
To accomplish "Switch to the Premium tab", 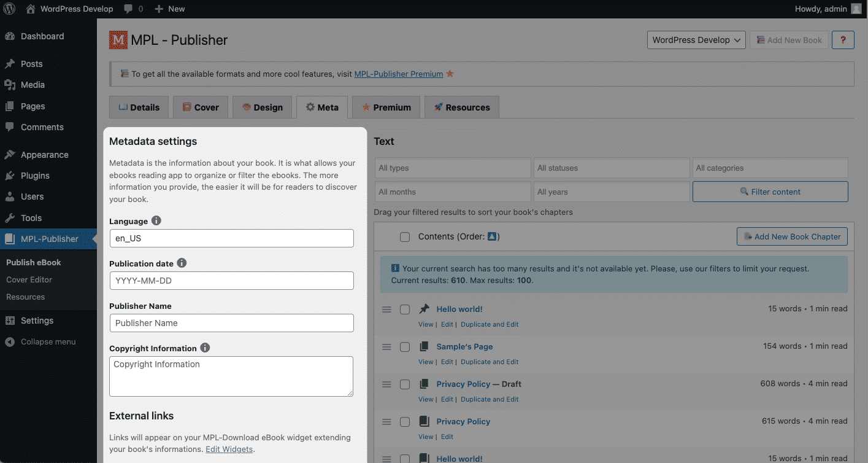I will click(x=386, y=107).
